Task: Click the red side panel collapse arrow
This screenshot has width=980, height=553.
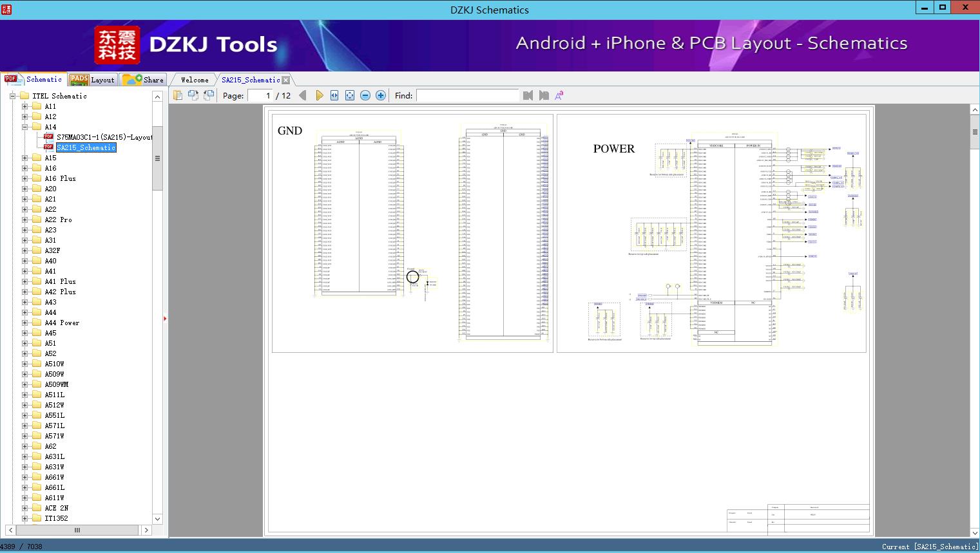Action: 165,318
